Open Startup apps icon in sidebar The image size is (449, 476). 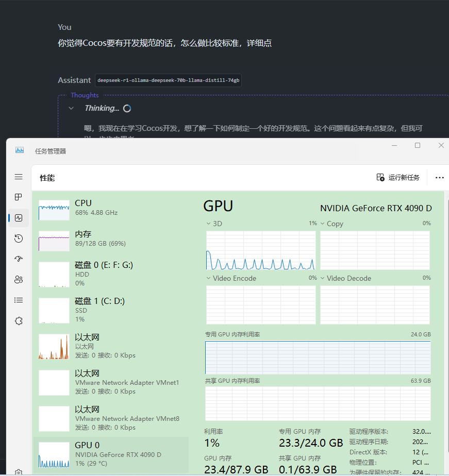pos(19,259)
